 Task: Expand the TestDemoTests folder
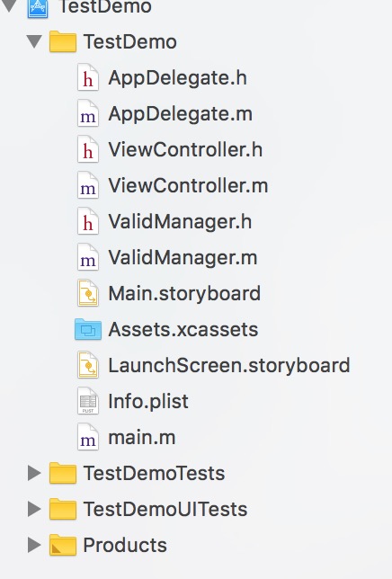(34, 473)
